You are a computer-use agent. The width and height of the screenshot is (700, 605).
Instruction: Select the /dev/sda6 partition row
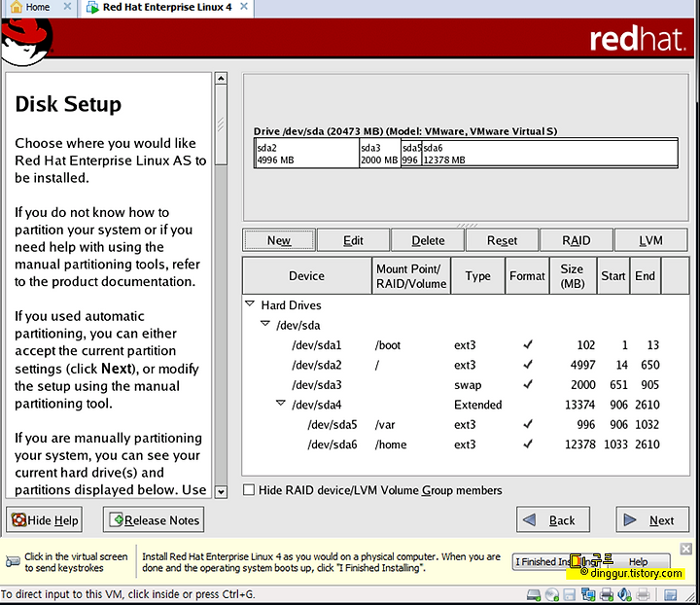click(x=466, y=445)
